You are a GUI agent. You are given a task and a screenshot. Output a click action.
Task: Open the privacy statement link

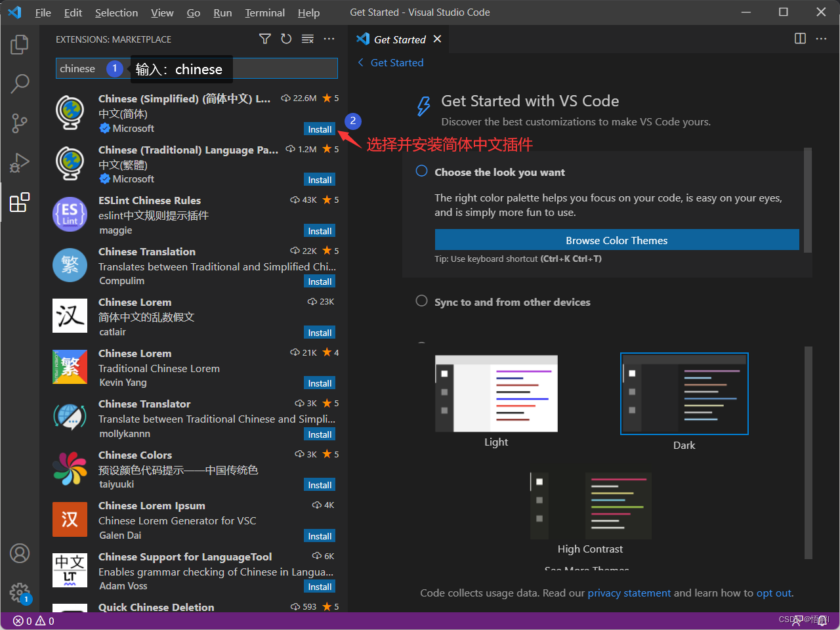click(629, 593)
